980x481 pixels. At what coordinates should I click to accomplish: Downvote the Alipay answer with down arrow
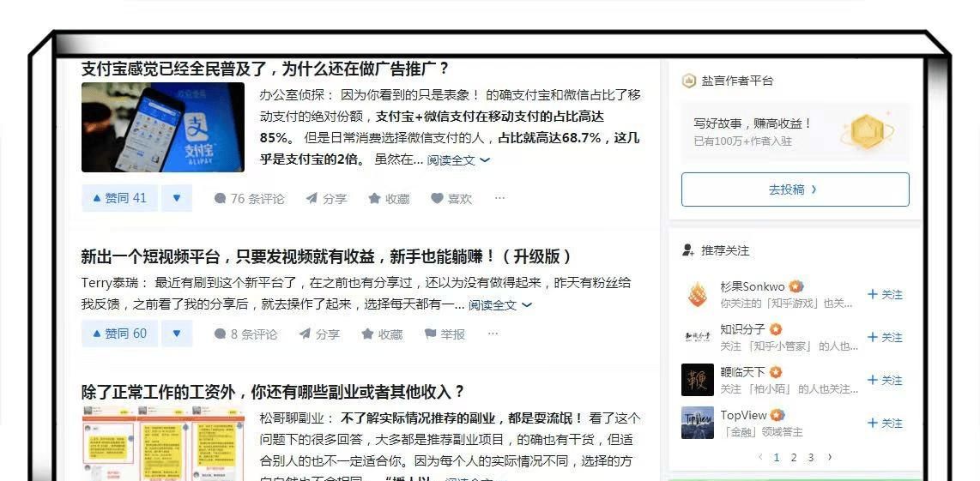point(177,198)
